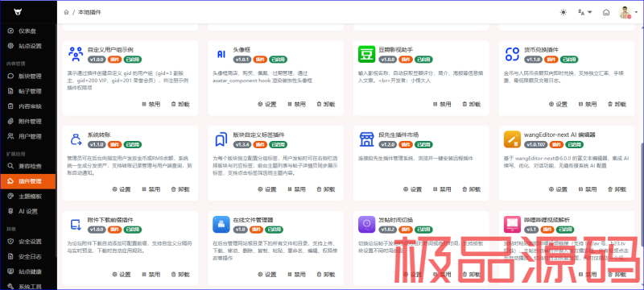This screenshot has height=290, width=644.
Task: Click the 系统转账 plugin icon
Action: pyautogui.click(x=76, y=139)
